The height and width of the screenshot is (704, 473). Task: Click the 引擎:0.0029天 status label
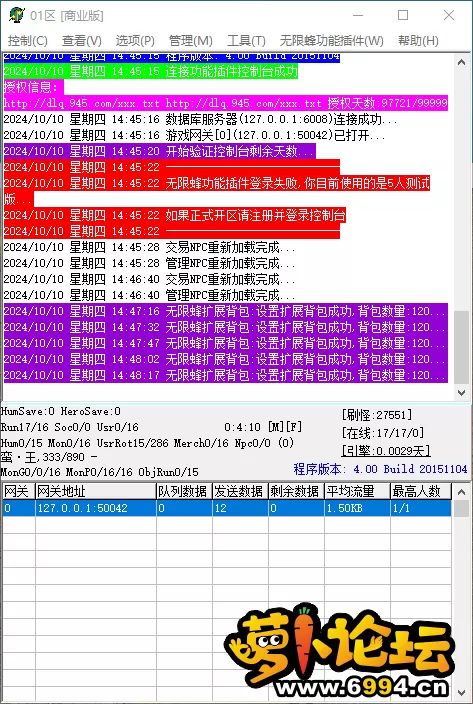[386, 450]
